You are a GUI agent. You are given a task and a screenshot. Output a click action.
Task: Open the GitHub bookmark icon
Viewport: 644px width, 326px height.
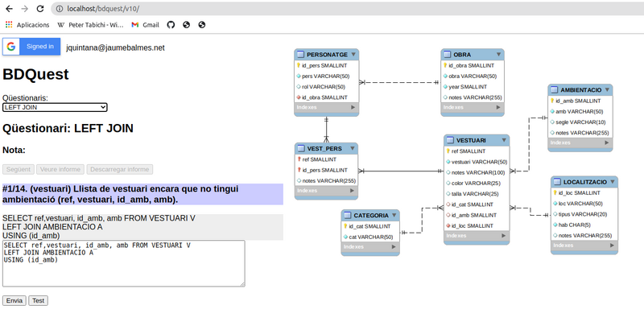pos(171,25)
